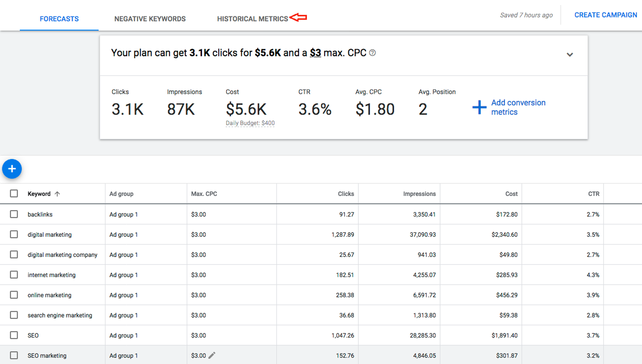Expand the plan summary chevron
Viewport: 642px width, 364px height.
(x=570, y=55)
